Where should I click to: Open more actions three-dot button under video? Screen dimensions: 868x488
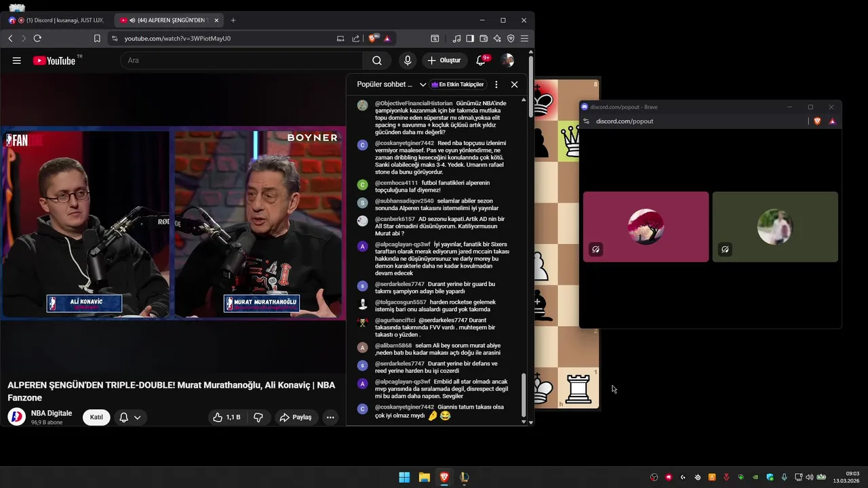pyautogui.click(x=330, y=418)
